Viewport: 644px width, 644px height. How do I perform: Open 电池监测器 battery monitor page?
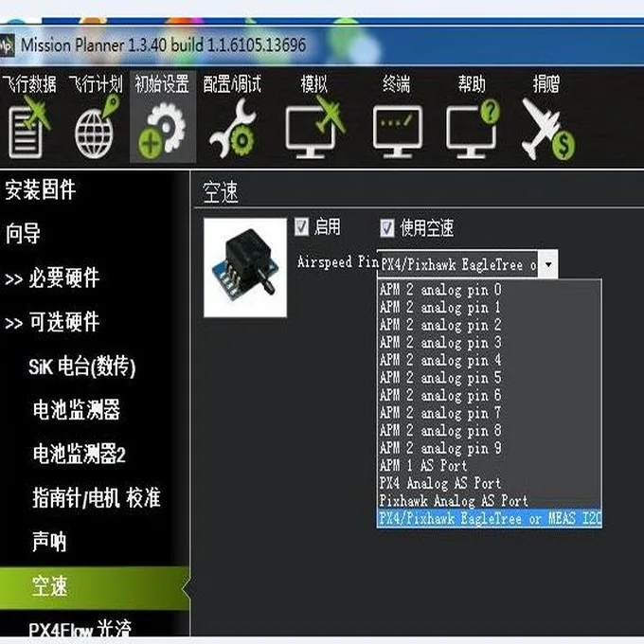[77, 410]
